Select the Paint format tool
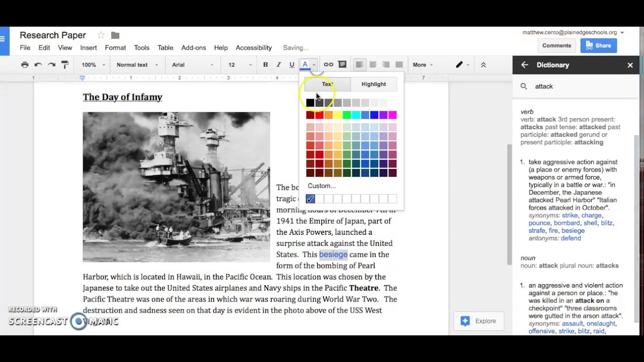644x362 pixels. [65, 65]
